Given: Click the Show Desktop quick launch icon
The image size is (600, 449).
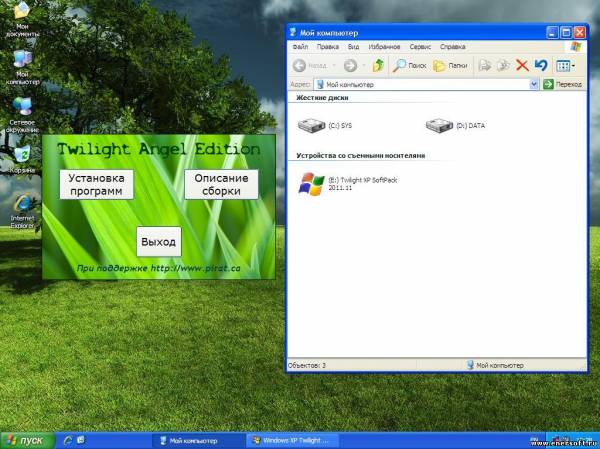Looking at the screenshot, I should 81,440.
